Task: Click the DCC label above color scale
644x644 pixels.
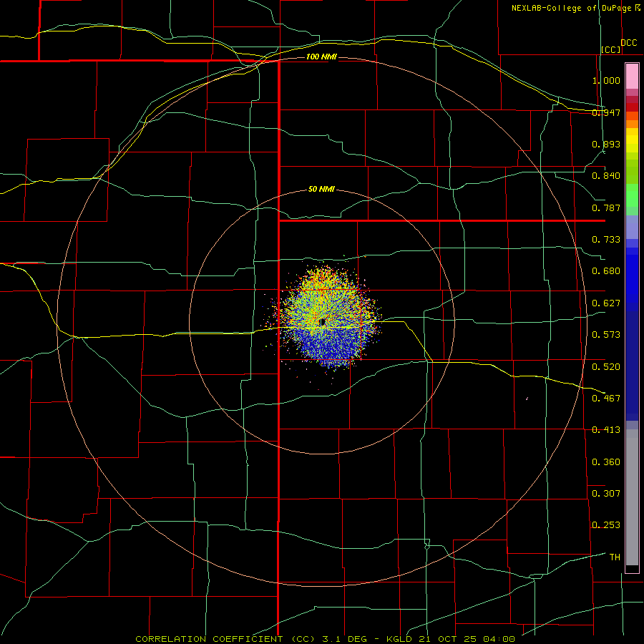Action: (628, 42)
